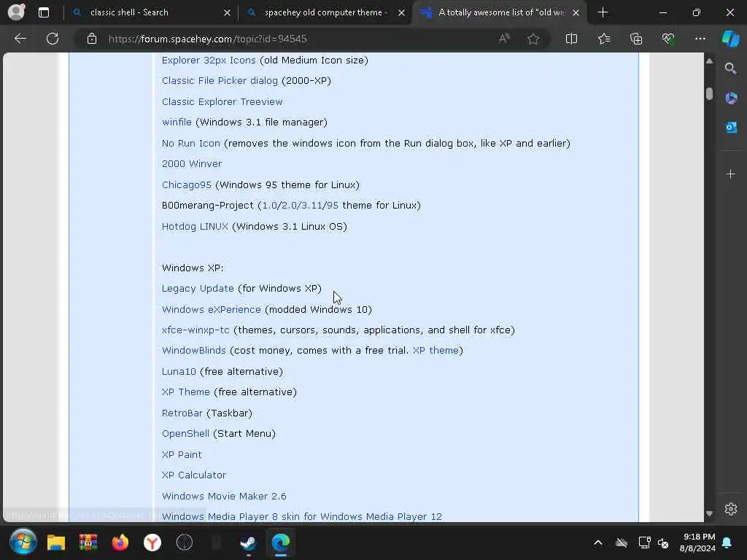Open the Collections icon
The height and width of the screenshot is (560, 747).
coord(636,39)
